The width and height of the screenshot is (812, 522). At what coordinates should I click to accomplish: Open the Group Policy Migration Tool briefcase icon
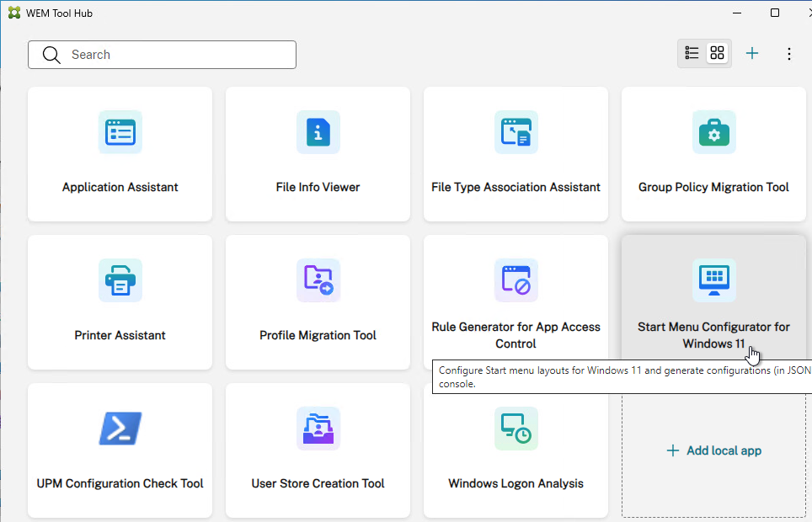713,132
